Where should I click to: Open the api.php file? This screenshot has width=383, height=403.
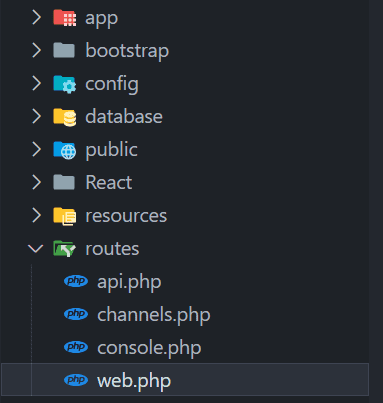(129, 282)
